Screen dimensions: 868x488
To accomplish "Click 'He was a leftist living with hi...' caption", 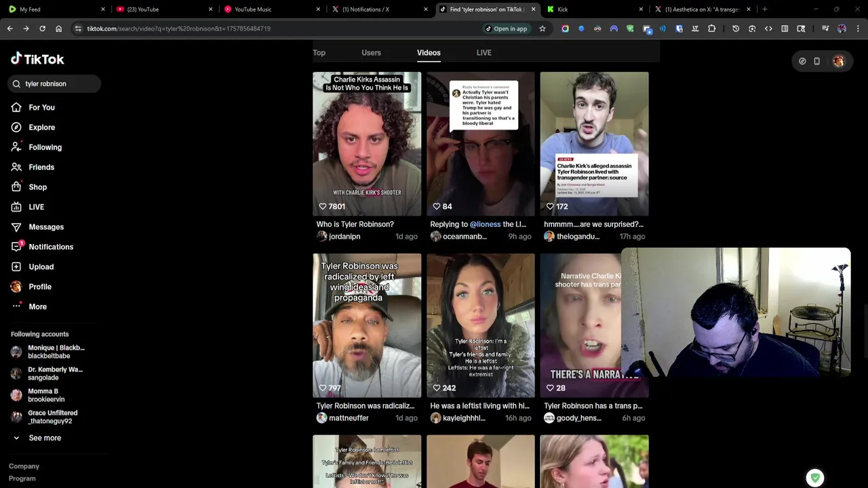I will coord(479,406).
